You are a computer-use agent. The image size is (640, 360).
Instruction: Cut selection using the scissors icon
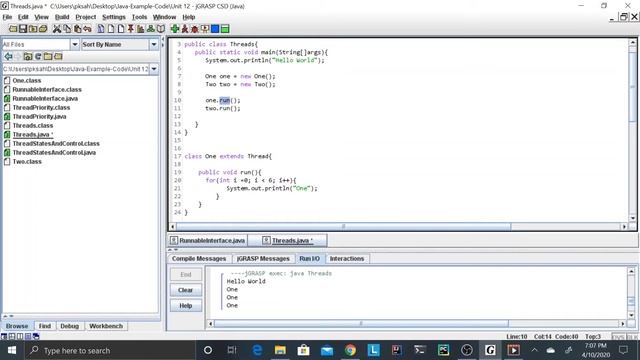[x=57, y=29]
